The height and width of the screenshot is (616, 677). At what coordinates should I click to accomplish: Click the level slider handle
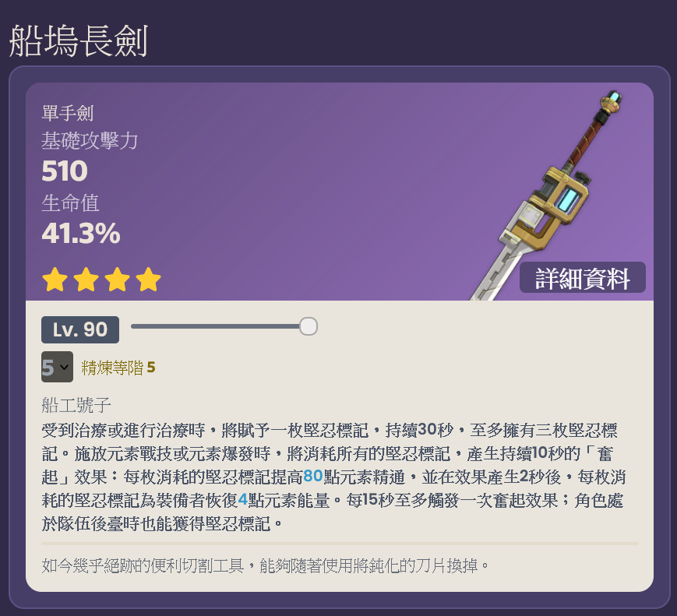tap(309, 326)
